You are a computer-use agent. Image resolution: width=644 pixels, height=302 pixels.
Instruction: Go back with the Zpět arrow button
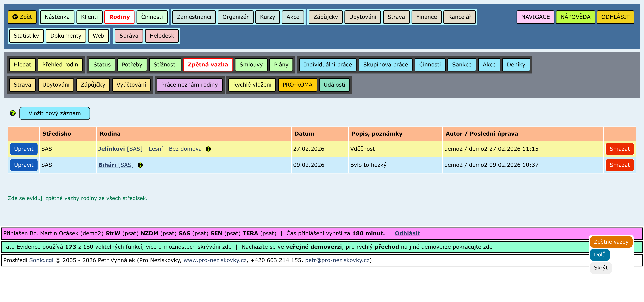[x=22, y=17]
